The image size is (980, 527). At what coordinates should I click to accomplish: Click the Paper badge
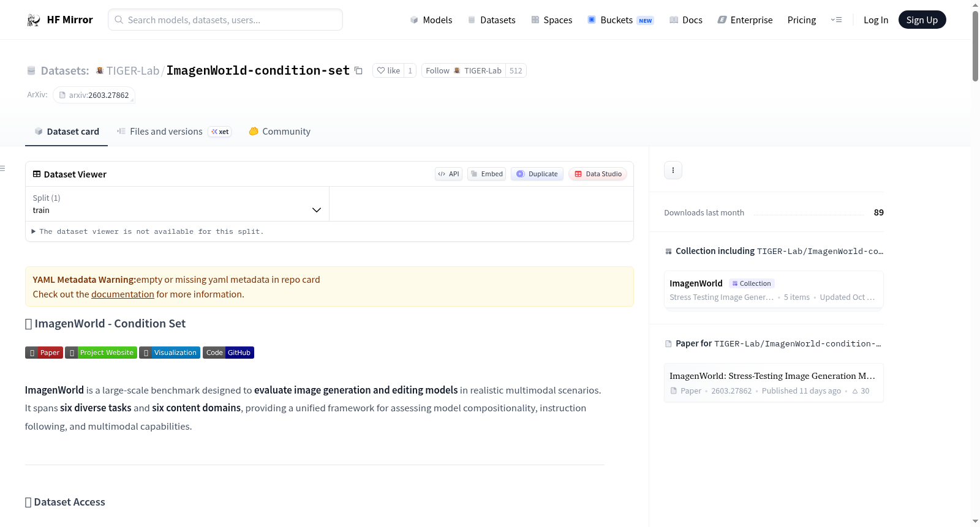(44, 353)
